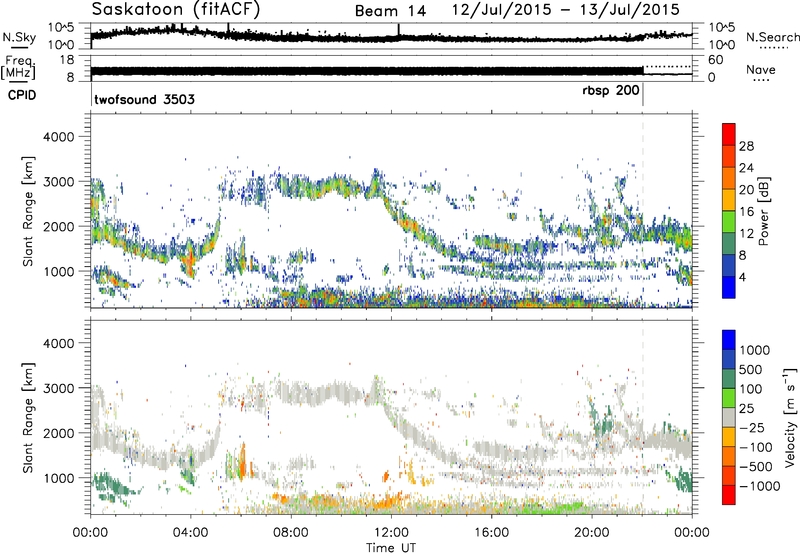Image resolution: width=800 pixels, height=554 pixels.
Task: Click the power panel 'Slant Range [km]' label
Action: coord(28,211)
